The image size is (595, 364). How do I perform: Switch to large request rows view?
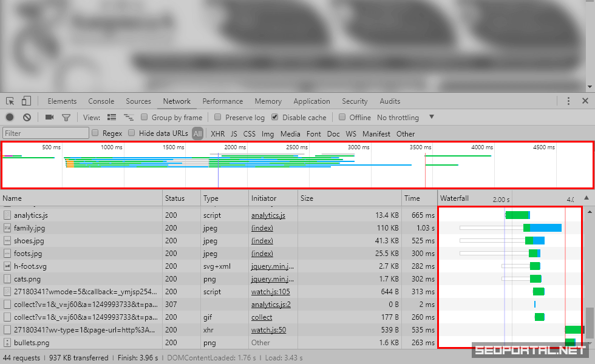(112, 117)
